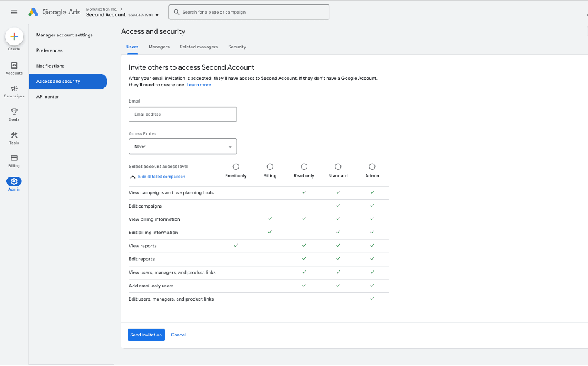Click the Email address input field
Screen dimensions: 588x366
point(182,114)
